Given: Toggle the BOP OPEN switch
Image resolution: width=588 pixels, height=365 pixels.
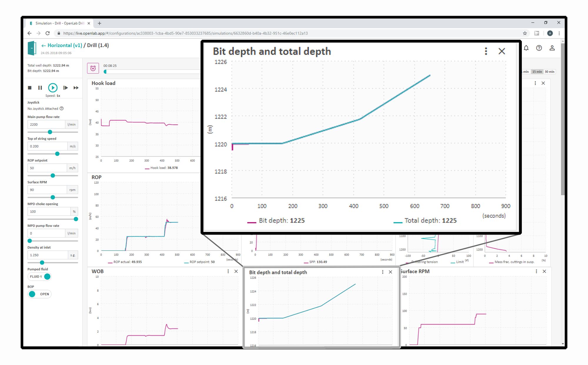Looking at the screenshot, I should coord(40,294).
